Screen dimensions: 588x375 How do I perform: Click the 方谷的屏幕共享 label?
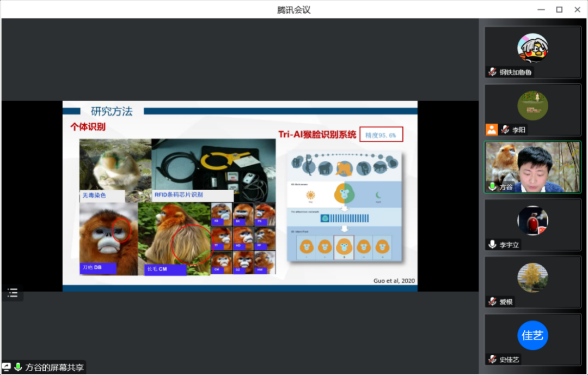coord(54,367)
